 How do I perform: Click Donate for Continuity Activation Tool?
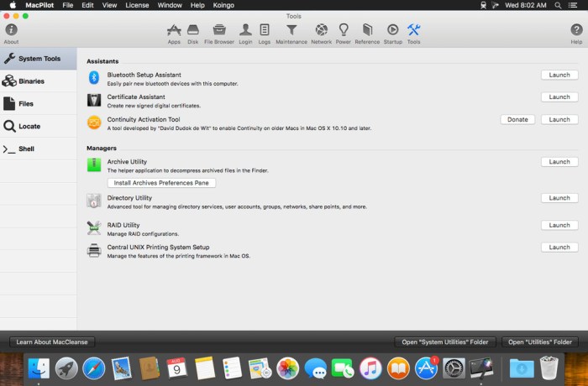(517, 119)
